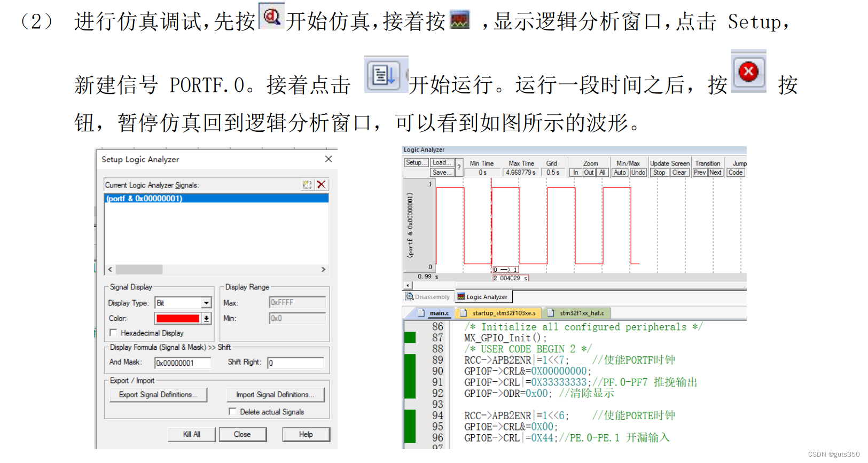
Task: Click the Display Range Max field
Action: click(297, 302)
